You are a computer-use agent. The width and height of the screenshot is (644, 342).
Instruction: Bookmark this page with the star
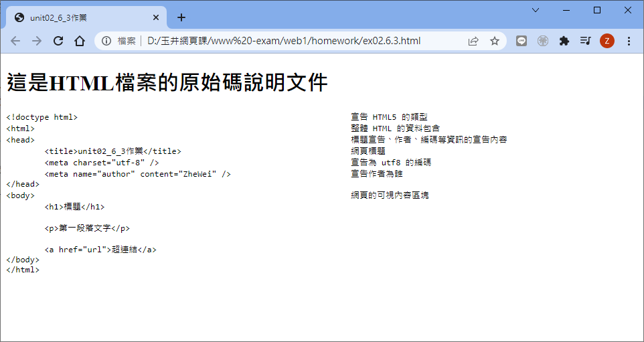[495, 41]
